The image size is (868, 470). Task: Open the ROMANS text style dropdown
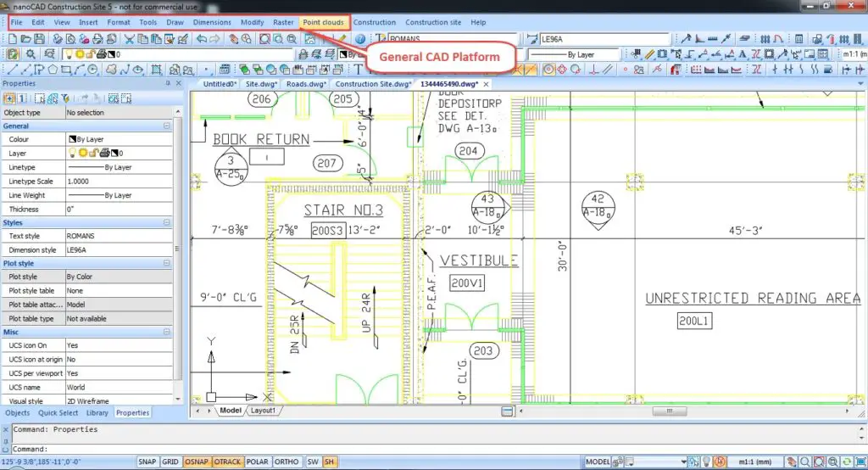coord(451,39)
